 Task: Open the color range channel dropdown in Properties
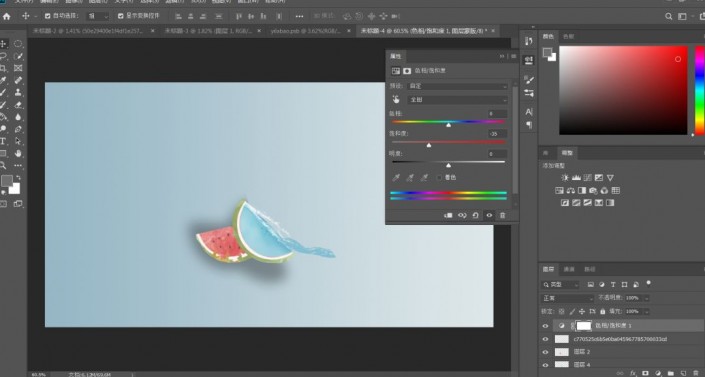tap(458, 99)
